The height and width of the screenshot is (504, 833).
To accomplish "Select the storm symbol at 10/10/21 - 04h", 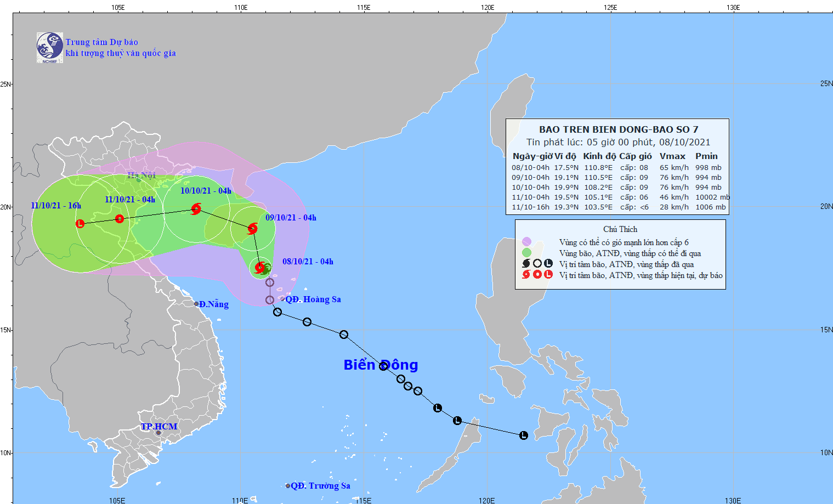I will pyautogui.click(x=196, y=209).
